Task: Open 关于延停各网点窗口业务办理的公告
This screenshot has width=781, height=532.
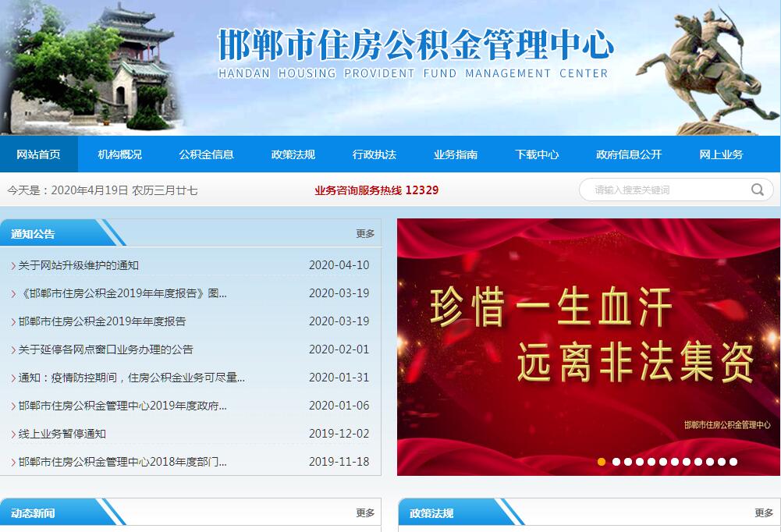Action: 106,349
